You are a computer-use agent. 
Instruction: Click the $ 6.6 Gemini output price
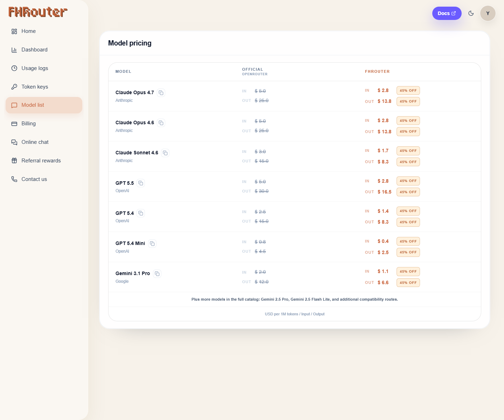point(383,282)
